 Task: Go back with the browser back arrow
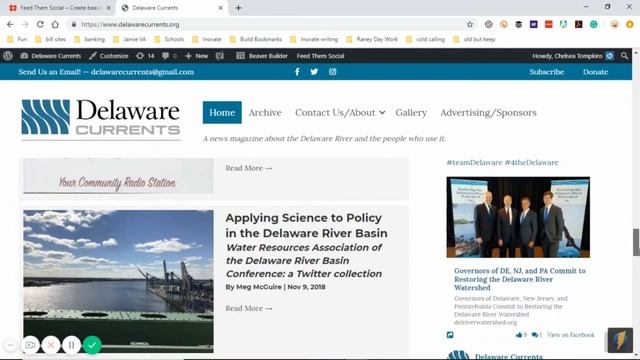(x=10, y=24)
